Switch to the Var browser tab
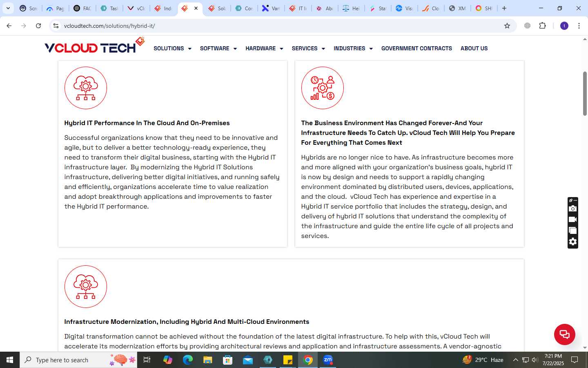588x368 pixels. click(271, 8)
